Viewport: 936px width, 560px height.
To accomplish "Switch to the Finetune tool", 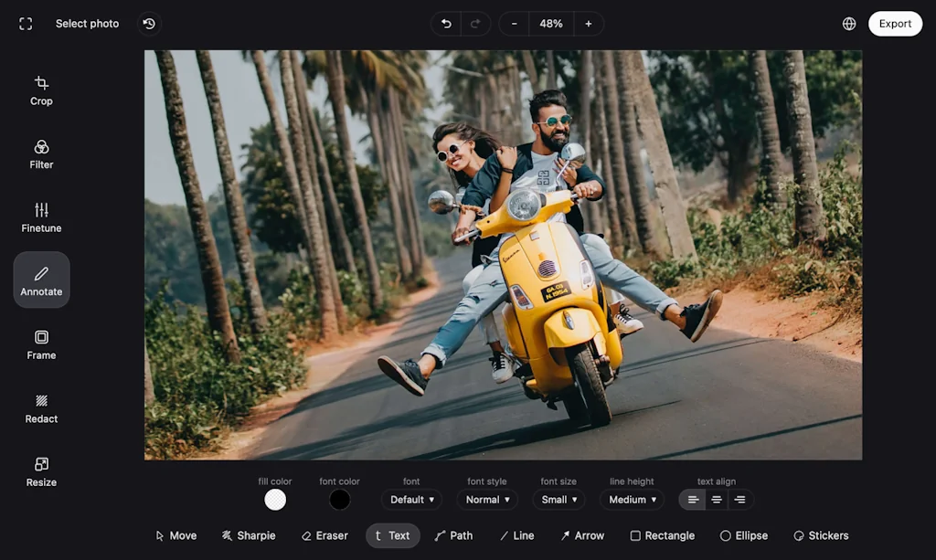I will click(40, 216).
